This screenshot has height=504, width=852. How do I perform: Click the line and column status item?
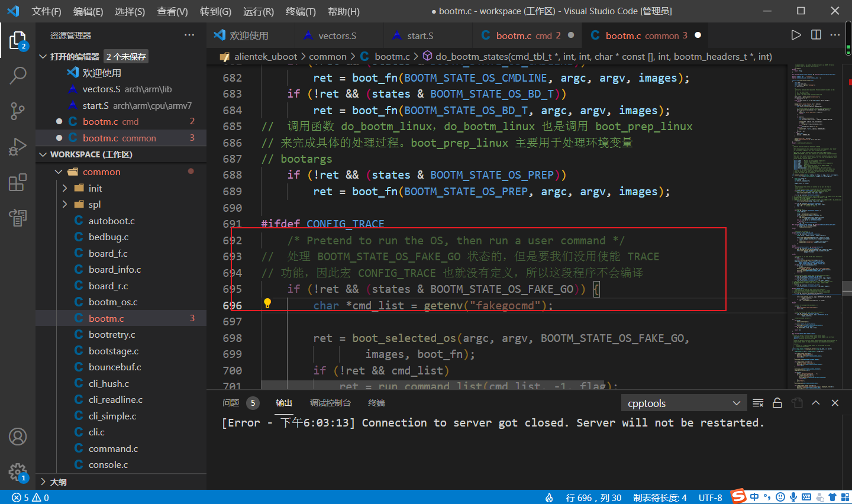pos(593,497)
